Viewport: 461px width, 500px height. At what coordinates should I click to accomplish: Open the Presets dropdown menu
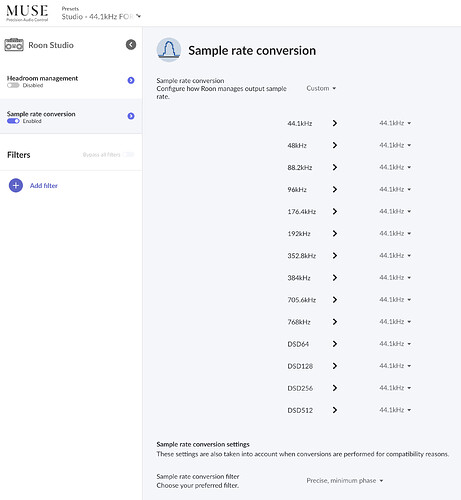click(101, 16)
